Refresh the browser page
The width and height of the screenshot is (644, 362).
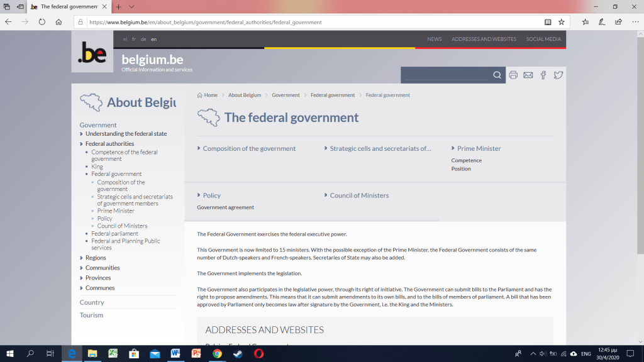point(42,21)
